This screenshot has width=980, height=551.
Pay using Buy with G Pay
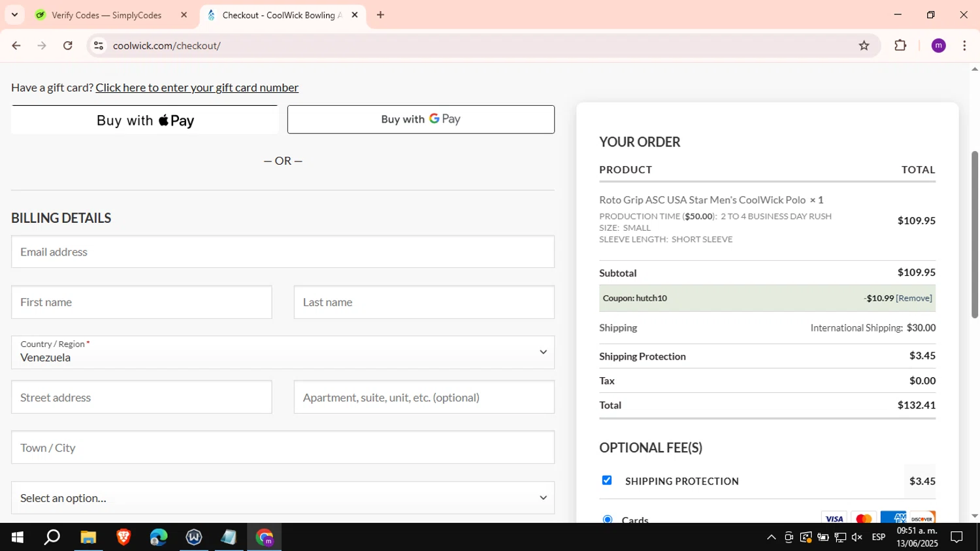421,120
